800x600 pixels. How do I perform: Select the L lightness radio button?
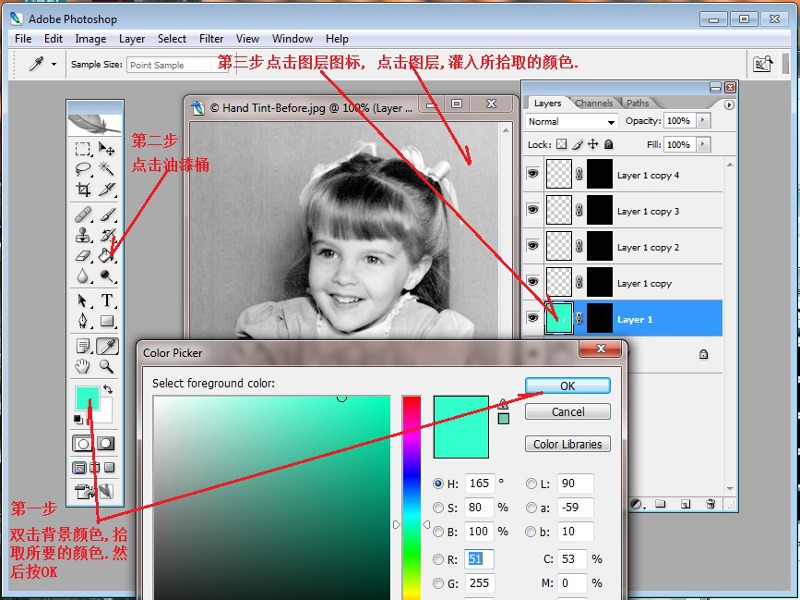point(532,484)
